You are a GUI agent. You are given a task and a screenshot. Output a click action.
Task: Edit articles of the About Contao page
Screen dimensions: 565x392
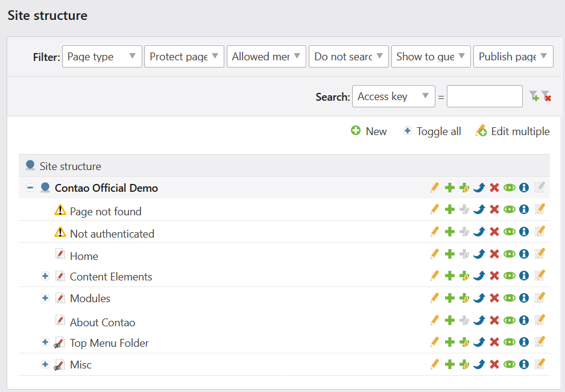pyautogui.click(x=540, y=320)
